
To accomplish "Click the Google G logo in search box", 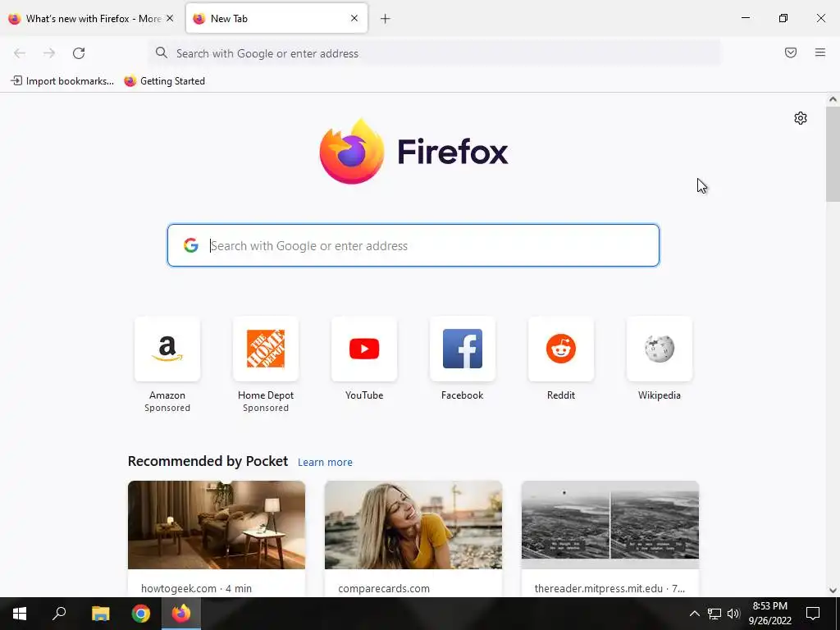I will pos(190,245).
